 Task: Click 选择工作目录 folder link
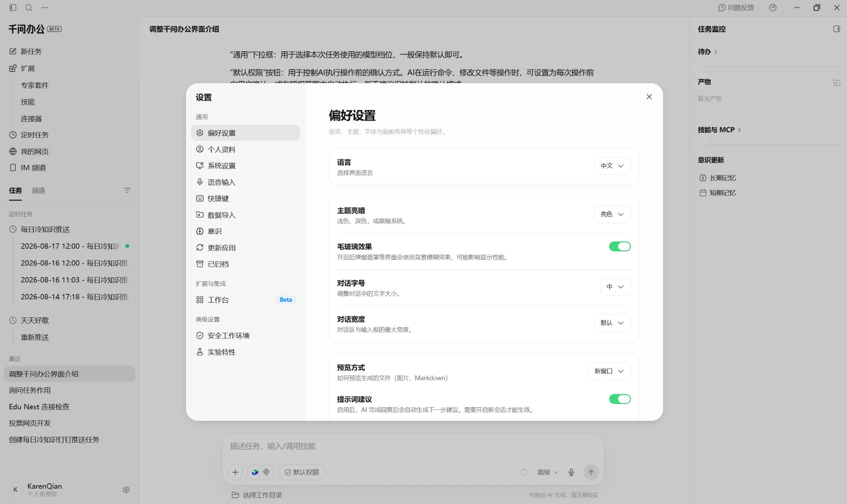pyautogui.click(x=257, y=495)
